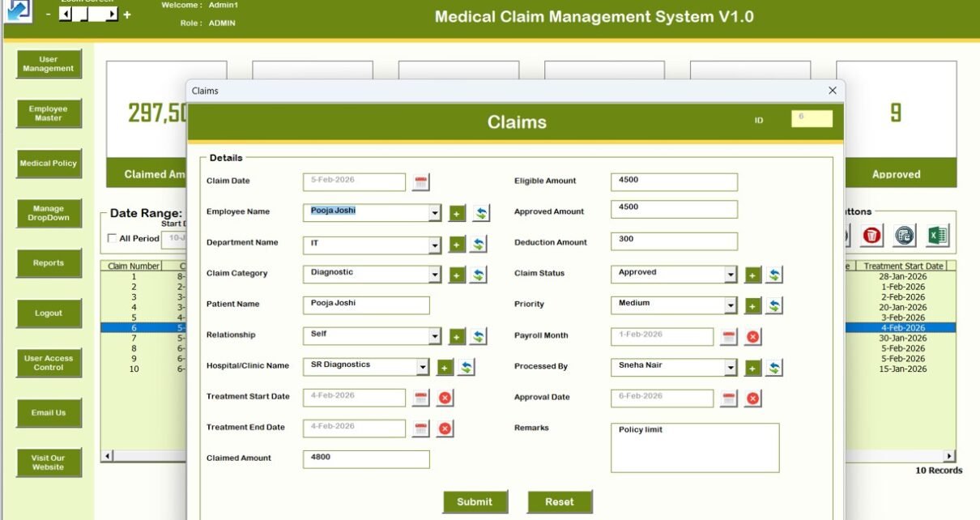Expand the Priority dropdown

point(731,305)
